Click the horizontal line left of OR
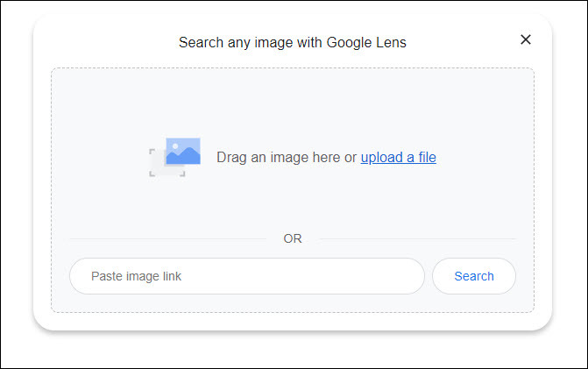The width and height of the screenshot is (588, 369). (168, 238)
